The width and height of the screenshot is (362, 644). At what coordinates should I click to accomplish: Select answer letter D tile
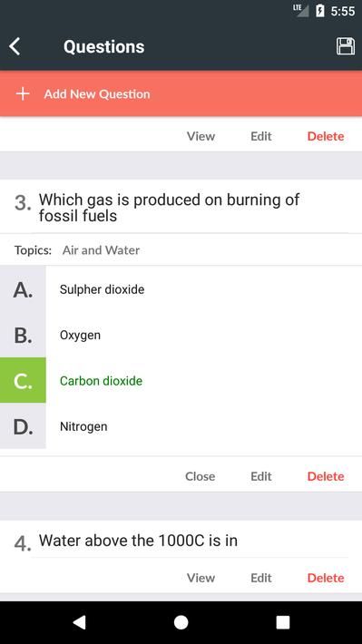[x=23, y=426]
